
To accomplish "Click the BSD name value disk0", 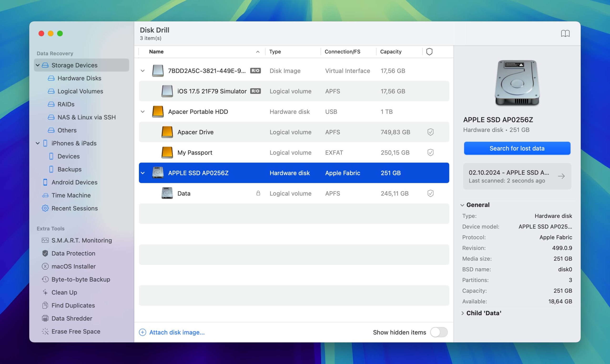I will 565,270.
